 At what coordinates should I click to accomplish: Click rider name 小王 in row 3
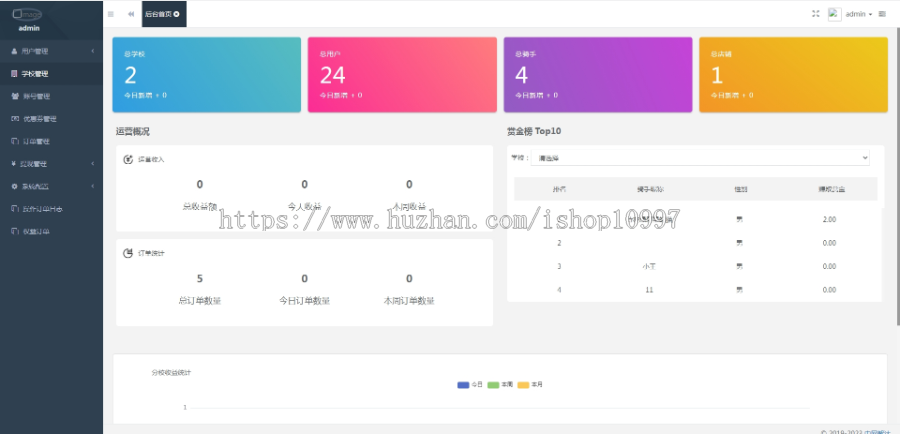click(x=649, y=266)
